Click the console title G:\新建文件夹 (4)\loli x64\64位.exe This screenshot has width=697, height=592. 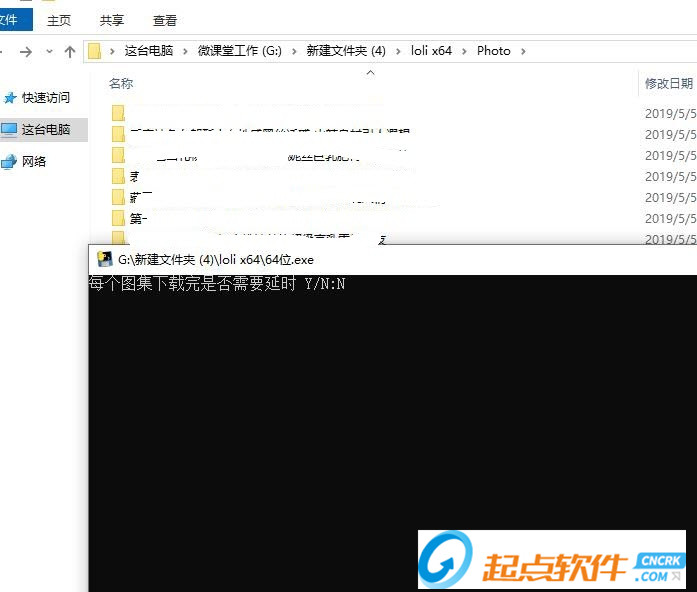coord(216,260)
